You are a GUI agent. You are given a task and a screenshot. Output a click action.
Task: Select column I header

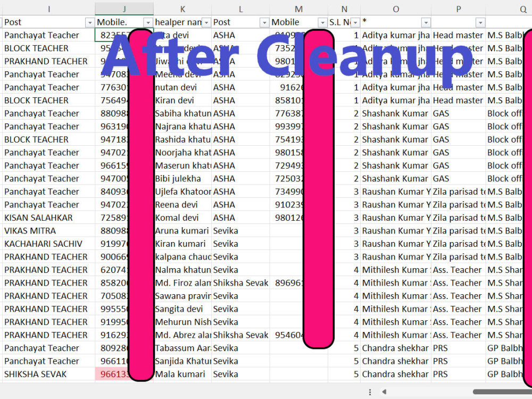pyautogui.click(x=49, y=9)
